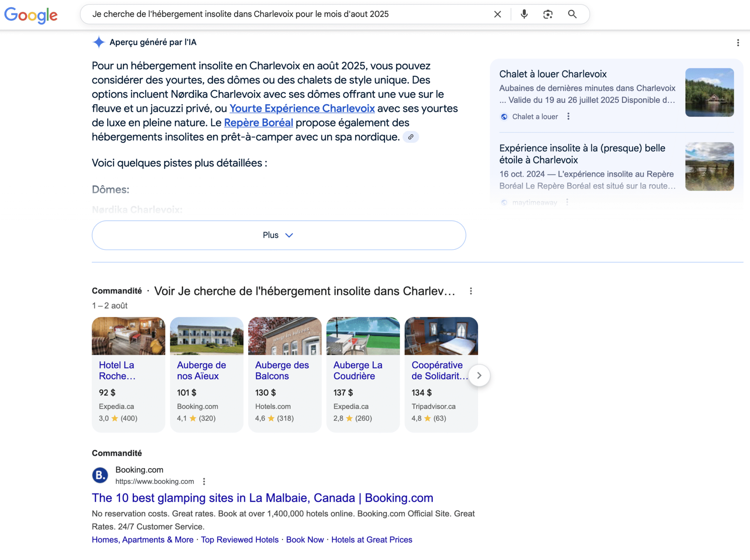Click the Chalet a louer globe favicon
Viewport: 750px width, 560px height.
click(504, 117)
